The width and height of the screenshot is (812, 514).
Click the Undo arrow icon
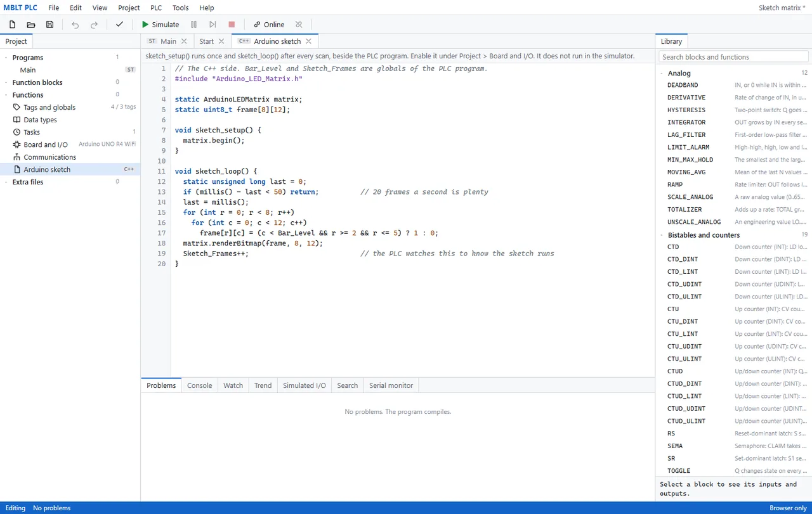click(75, 25)
